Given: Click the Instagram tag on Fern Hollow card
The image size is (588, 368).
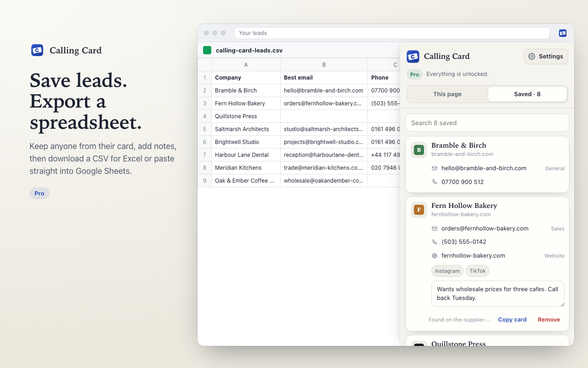Looking at the screenshot, I should point(447,271).
